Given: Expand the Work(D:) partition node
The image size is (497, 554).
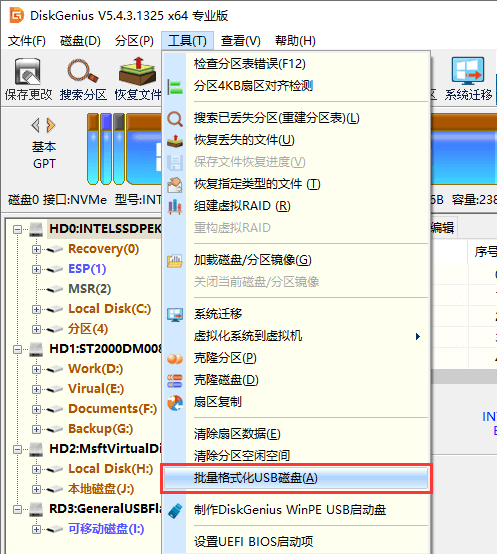Looking at the screenshot, I should pos(36,370).
